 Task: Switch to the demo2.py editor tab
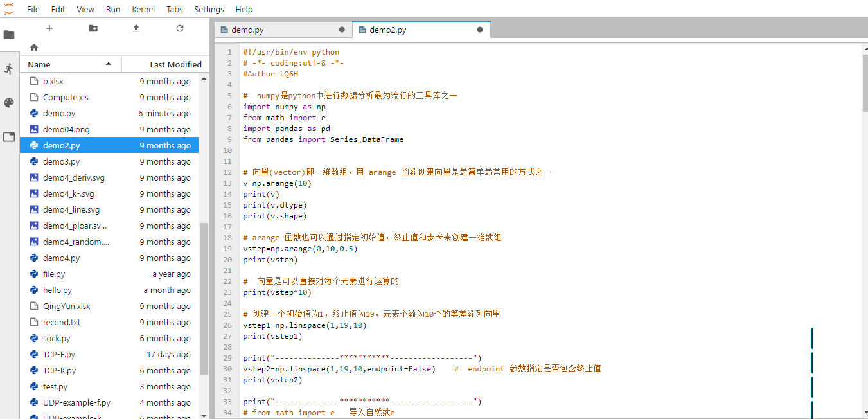(x=421, y=30)
